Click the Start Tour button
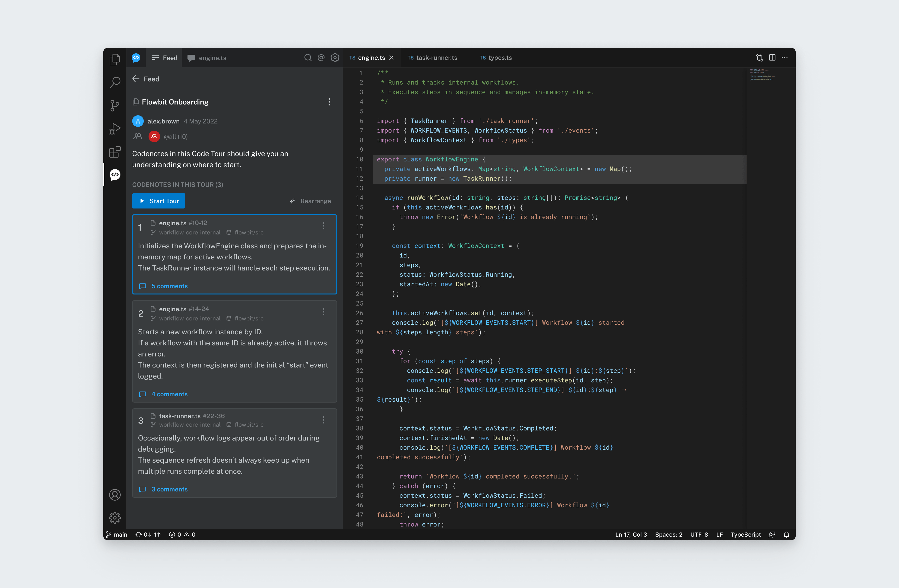899x588 pixels. (159, 201)
